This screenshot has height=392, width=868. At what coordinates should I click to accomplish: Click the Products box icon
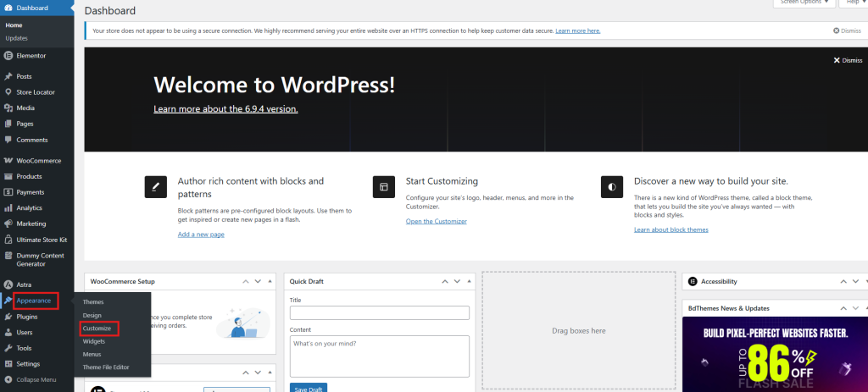[8, 176]
